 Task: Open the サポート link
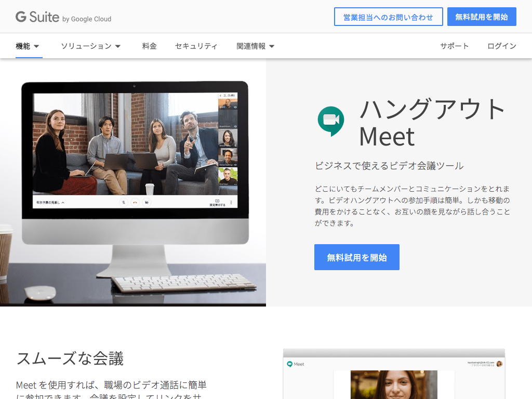[454, 46]
